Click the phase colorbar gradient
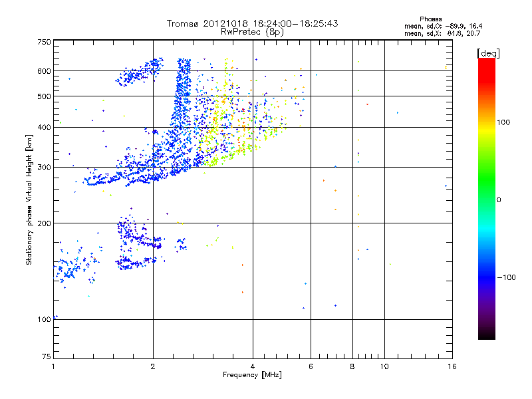The width and height of the screenshot is (532, 399). [x=487, y=198]
